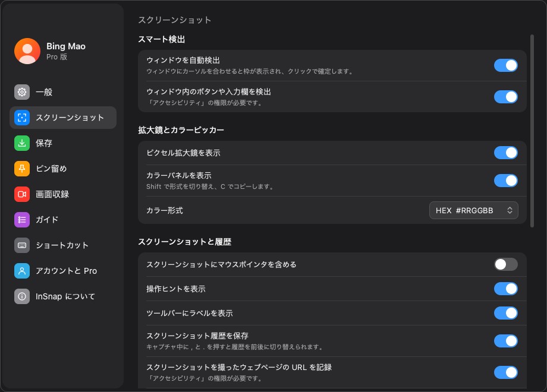Click the purple list icon for ガイド
This screenshot has height=392, width=547.
(x=22, y=220)
